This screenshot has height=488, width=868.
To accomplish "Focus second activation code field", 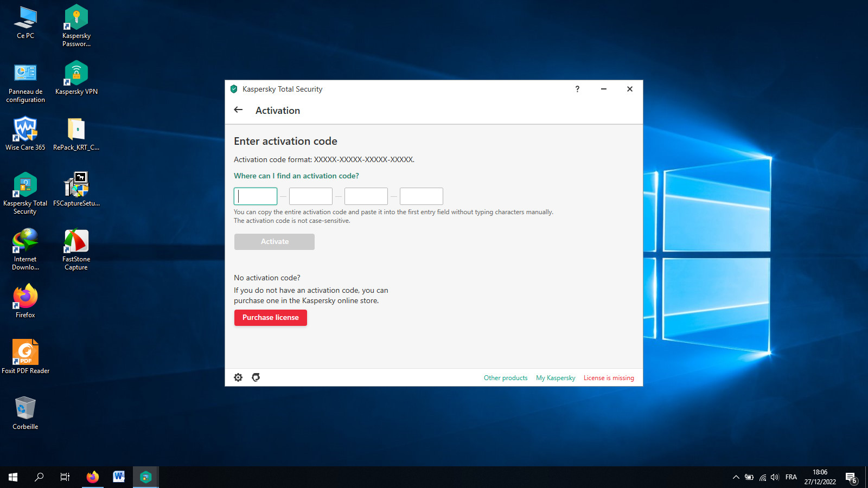I will (x=311, y=196).
